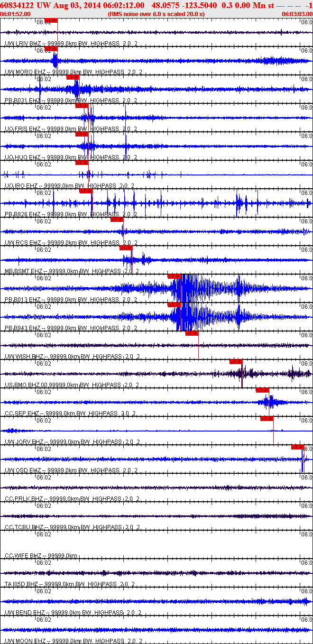Select the PB.B031.EHZ station label
The image size is (313, 644).
23,101
